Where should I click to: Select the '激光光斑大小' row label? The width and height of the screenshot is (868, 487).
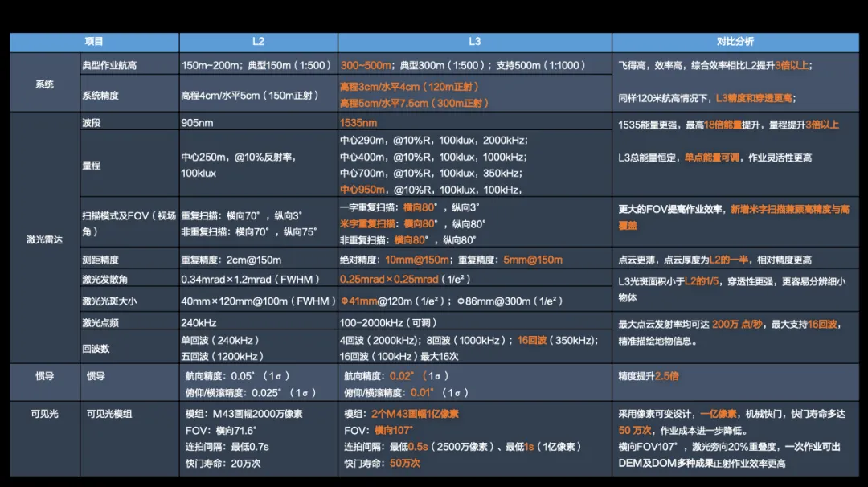pyautogui.click(x=109, y=301)
